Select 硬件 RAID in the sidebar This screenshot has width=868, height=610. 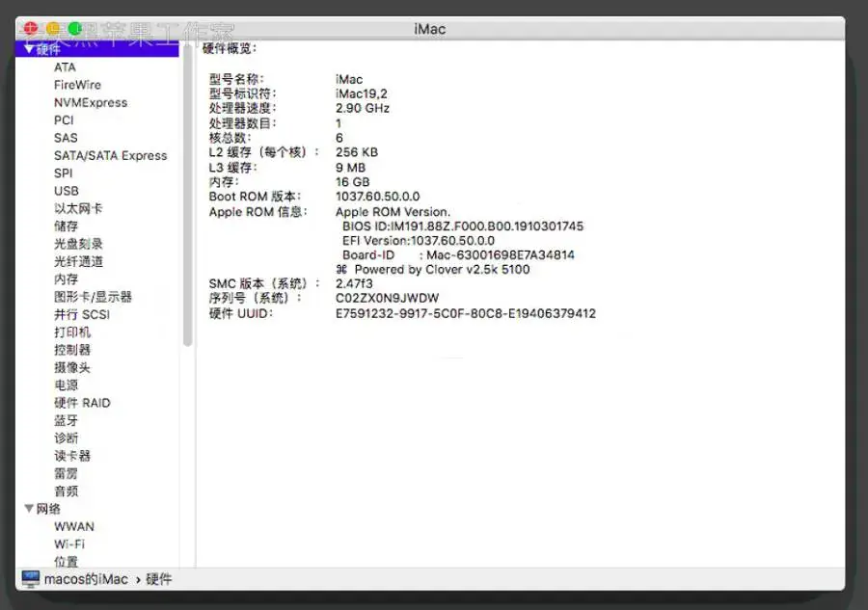[82, 403]
